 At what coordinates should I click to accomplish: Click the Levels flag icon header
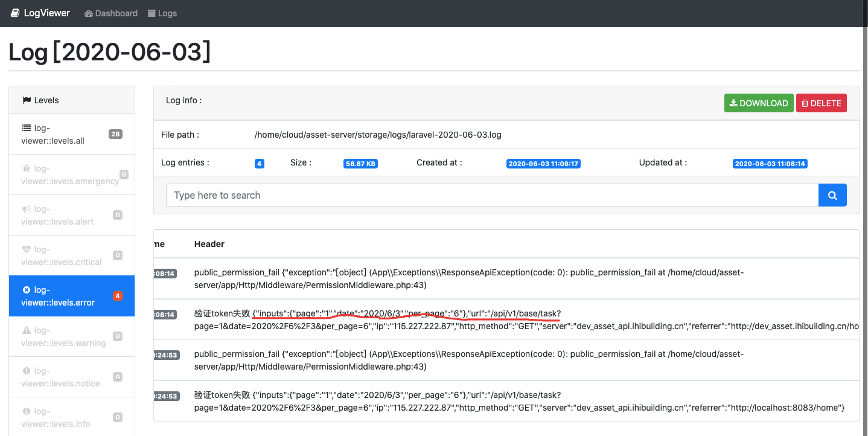[x=27, y=100]
